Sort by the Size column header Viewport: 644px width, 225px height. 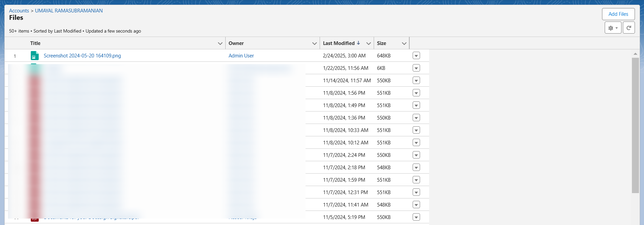pyautogui.click(x=381, y=43)
